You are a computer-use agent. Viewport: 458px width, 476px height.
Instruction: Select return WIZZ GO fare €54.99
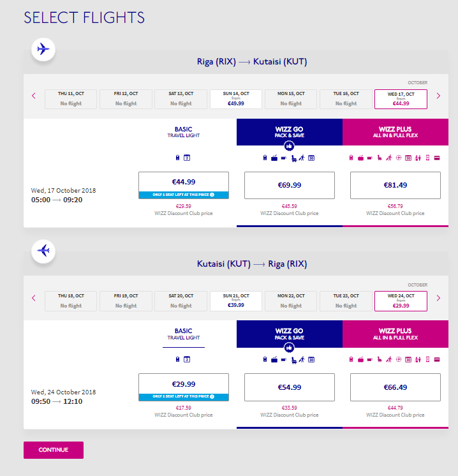pos(290,387)
